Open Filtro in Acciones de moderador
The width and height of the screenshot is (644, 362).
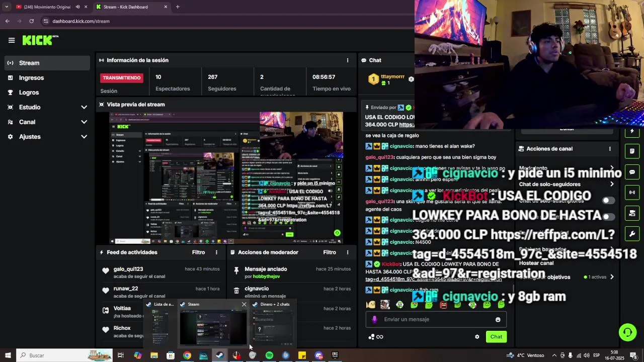pyautogui.click(x=330, y=252)
